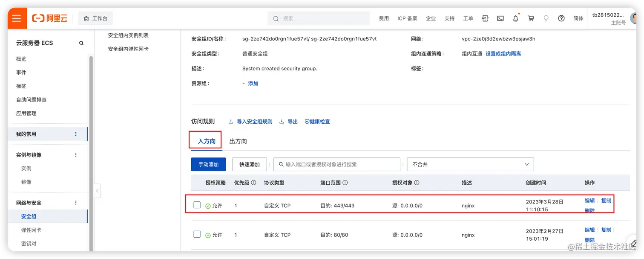Go to 密钥对 in the sidebar

pos(29,244)
